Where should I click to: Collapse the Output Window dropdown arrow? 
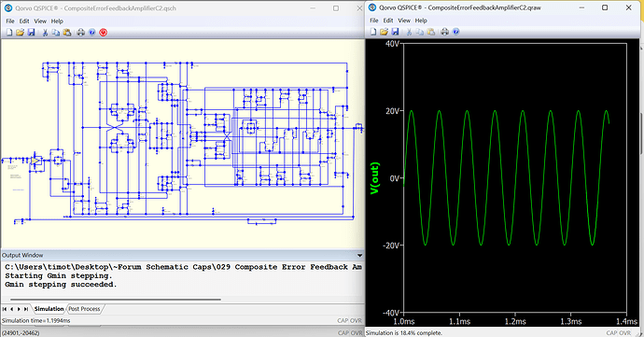pos(359,255)
